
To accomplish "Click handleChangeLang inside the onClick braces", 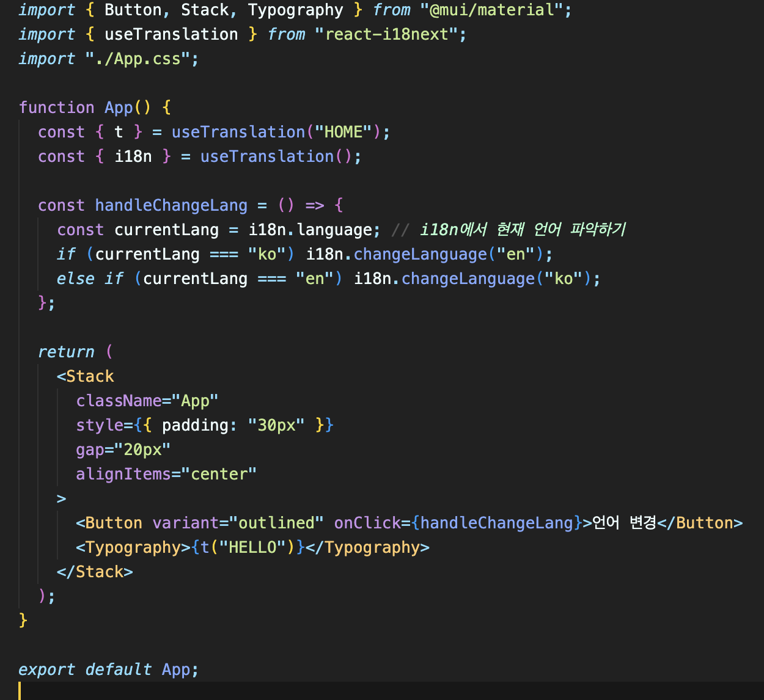I will click(x=496, y=523).
